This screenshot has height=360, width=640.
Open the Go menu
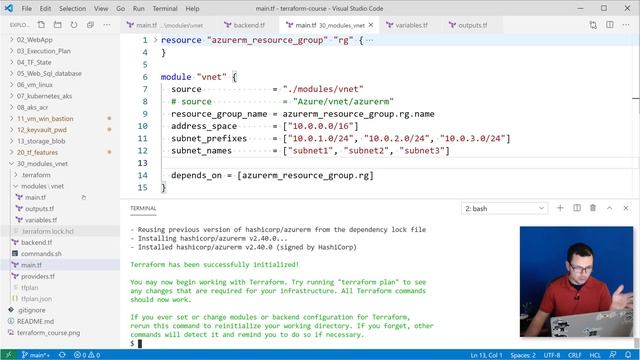[120, 8]
